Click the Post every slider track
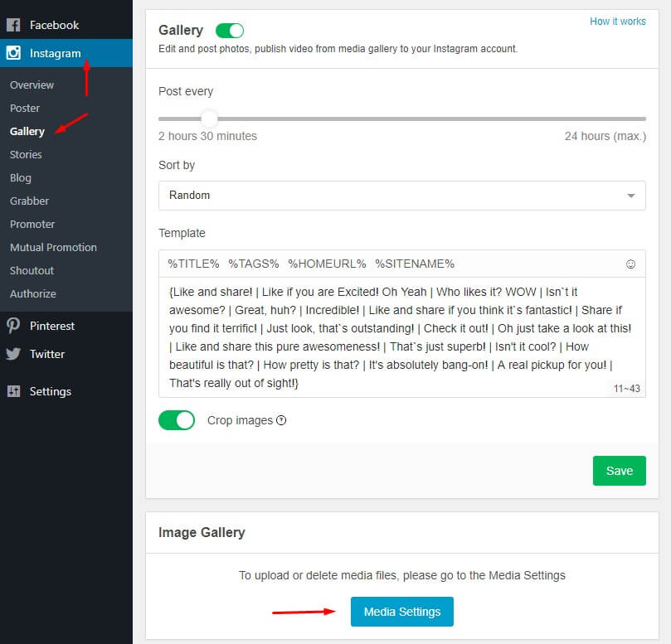 click(x=401, y=119)
